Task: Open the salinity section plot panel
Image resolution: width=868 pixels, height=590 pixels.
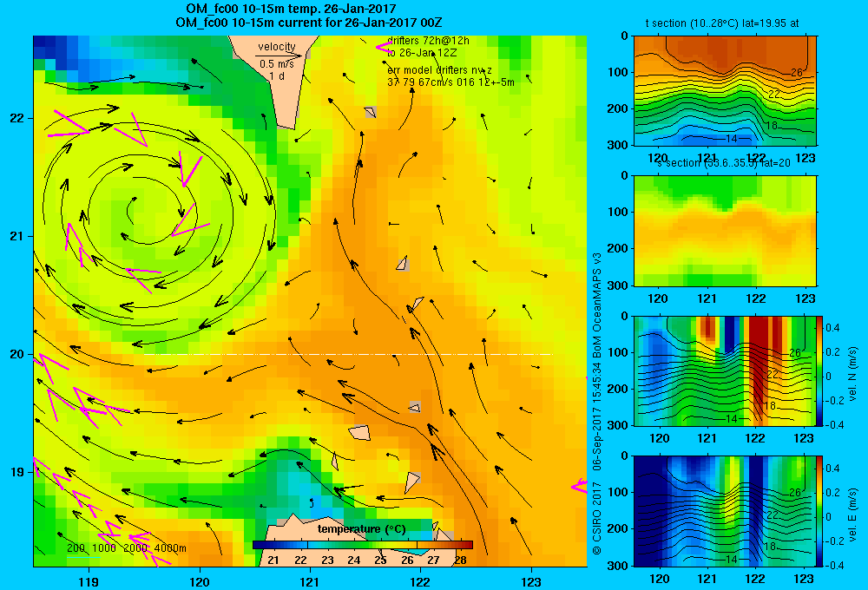Action: coord(725,231)
